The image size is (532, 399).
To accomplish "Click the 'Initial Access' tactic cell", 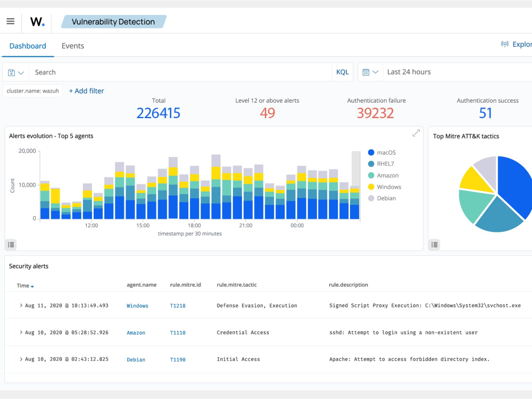I will tap(238, 359).
